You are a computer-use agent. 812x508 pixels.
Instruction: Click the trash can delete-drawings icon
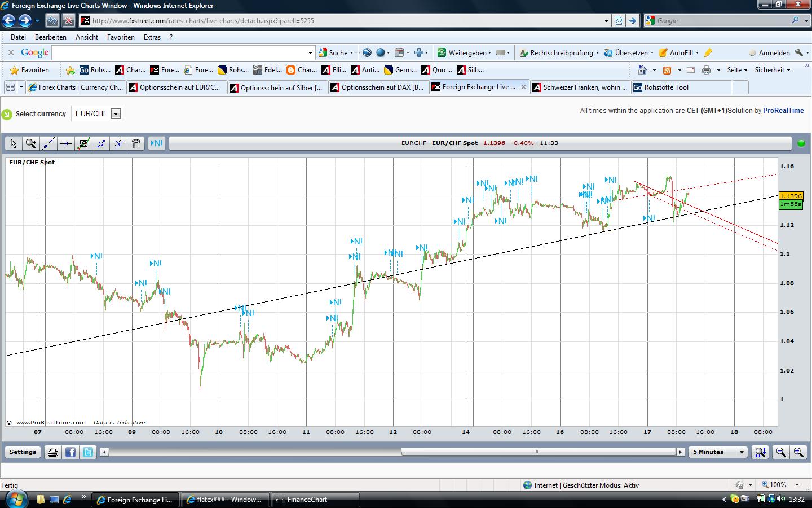point(136,143)
